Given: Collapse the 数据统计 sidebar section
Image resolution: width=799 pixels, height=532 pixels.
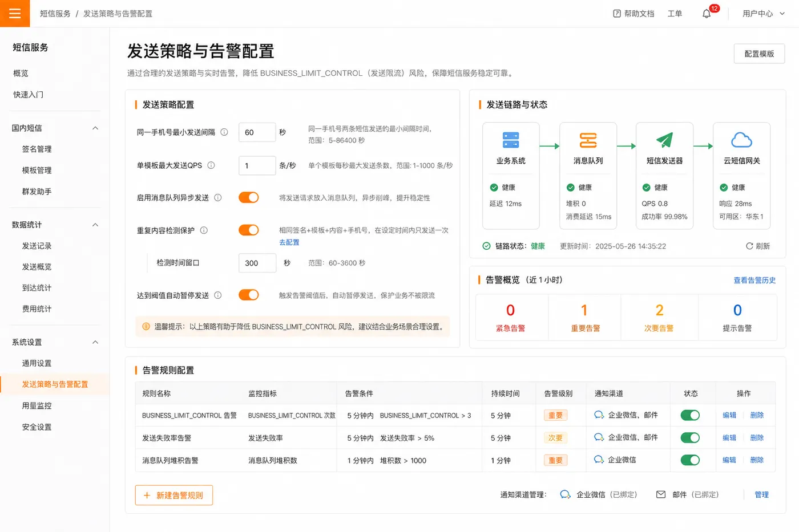Looking at the screenshot, I should [x=95, y=225].
